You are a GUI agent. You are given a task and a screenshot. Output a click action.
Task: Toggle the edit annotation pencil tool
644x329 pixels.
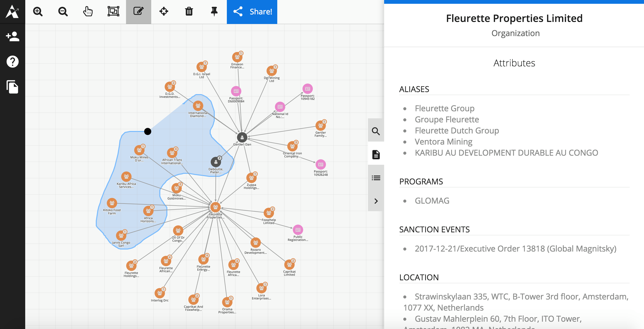click(138, 12)
